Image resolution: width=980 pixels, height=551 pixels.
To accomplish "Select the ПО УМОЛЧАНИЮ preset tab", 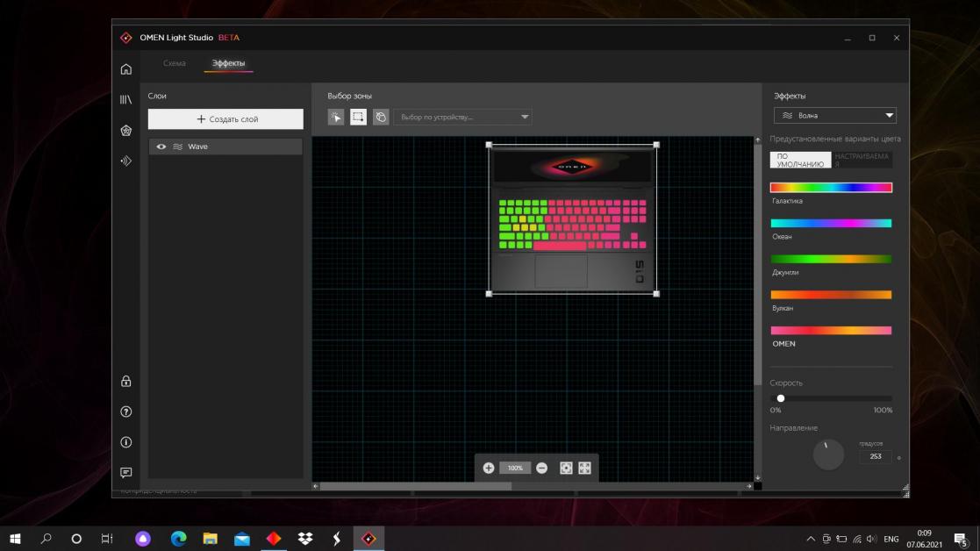I will click(x=801, y=160).
